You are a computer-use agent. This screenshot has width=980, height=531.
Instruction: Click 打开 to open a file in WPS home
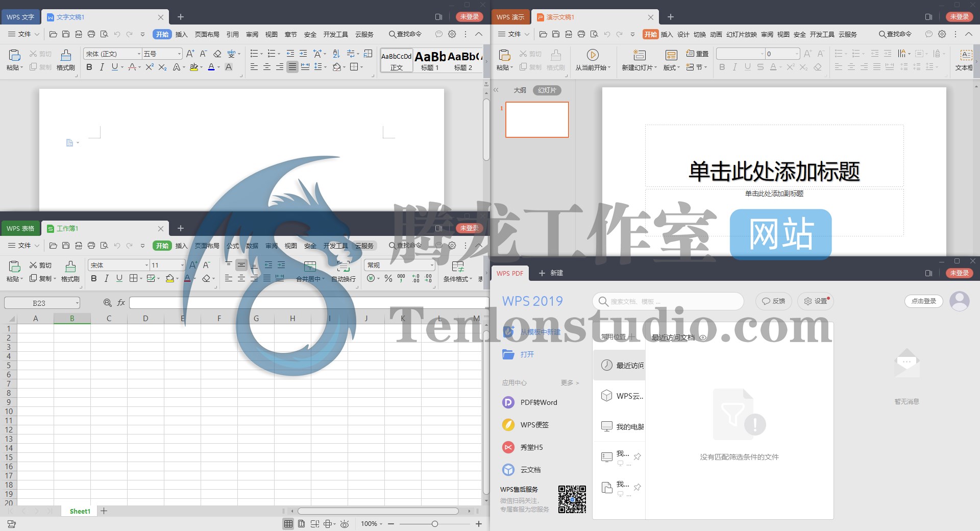[x=519, y=354]
